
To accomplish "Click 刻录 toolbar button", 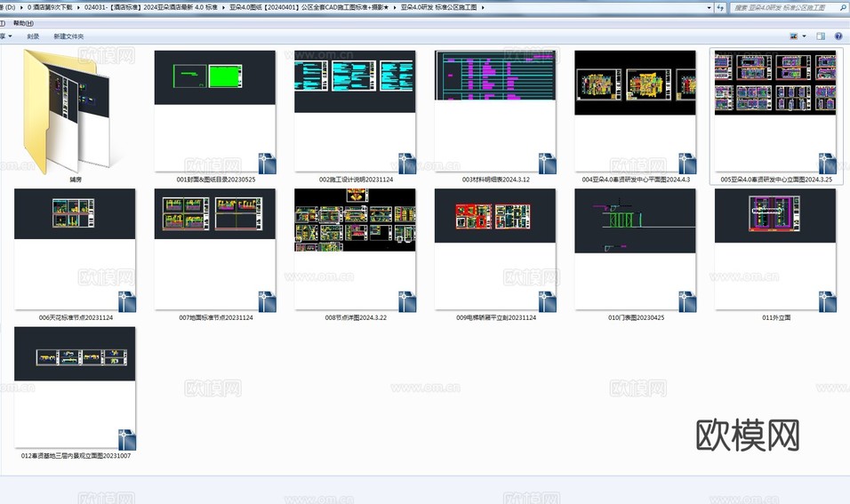I will tap(33, 36).
